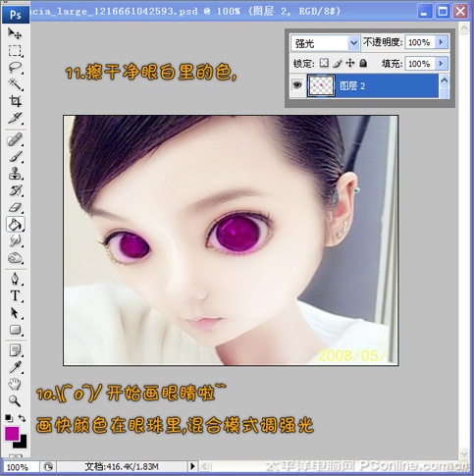Select the Smudge tool
The width and height of the screenshot is (474, 476).
pyautogui.click(x=15, y=241)
